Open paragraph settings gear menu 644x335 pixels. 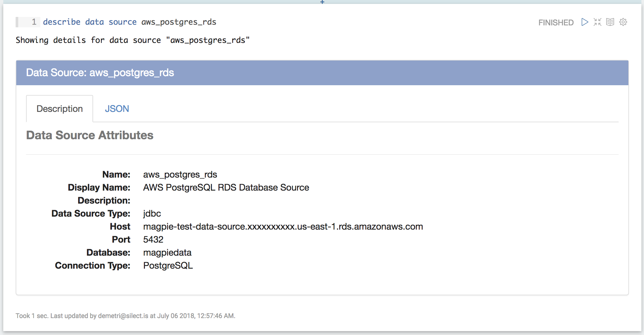click(x=623, y=22)
